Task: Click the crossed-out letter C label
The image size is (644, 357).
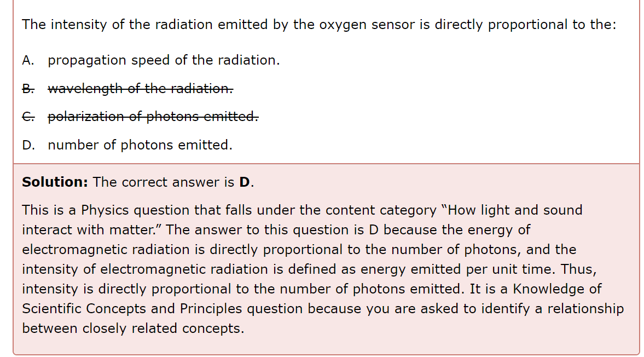Action: (28, 117)
